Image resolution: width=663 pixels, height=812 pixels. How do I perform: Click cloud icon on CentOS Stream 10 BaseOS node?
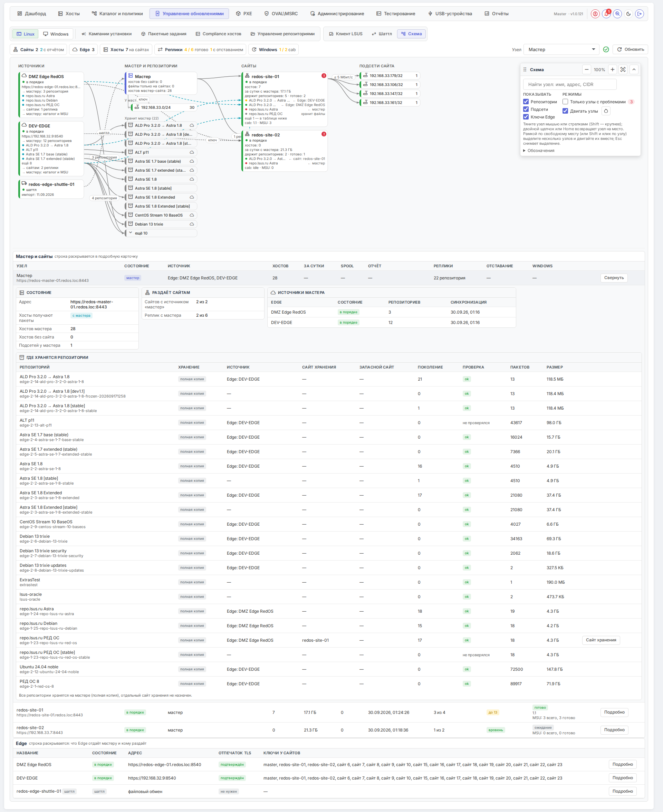pyautogui.click(x=192, y=215)
